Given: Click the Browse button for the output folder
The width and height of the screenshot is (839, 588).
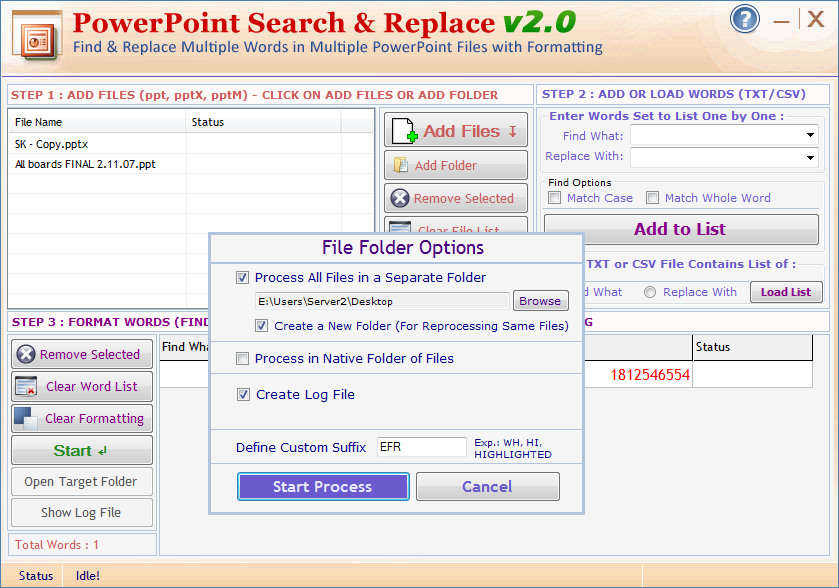Looking at the screenshot, I should [540, 301].
